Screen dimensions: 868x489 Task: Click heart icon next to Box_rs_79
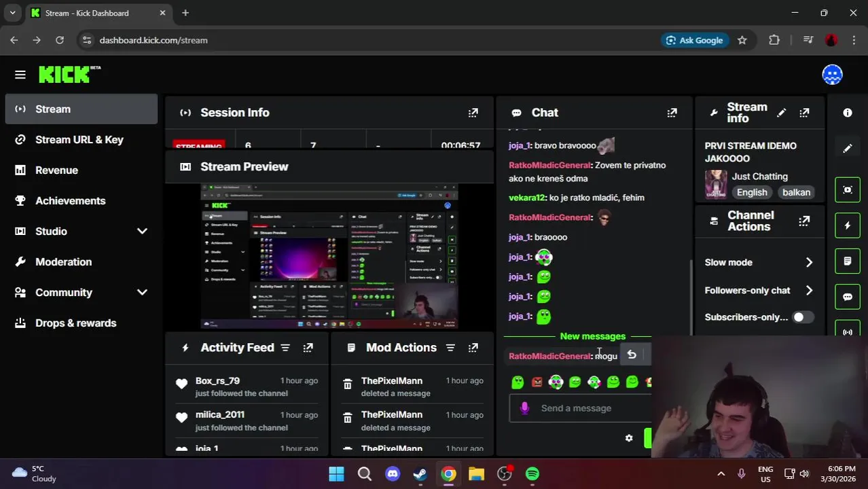[181, 384]
